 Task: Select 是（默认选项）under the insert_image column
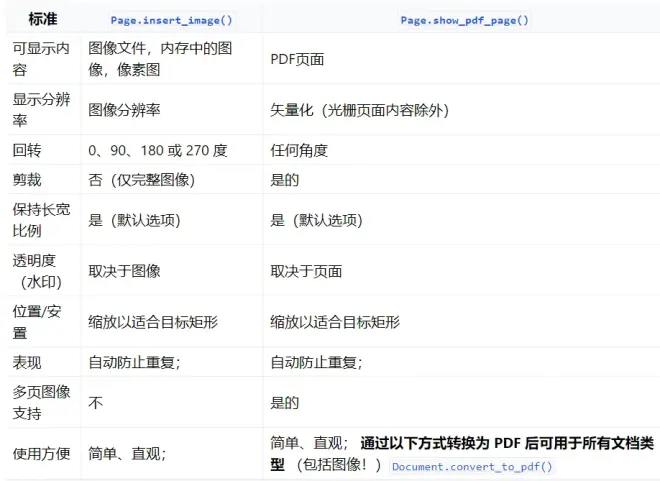pos(134,220)
